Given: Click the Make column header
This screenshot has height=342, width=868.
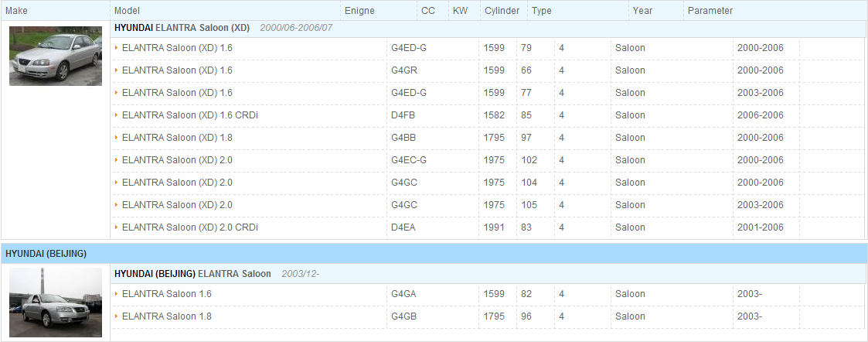Looking at the screenshot, I should [16, 11].
